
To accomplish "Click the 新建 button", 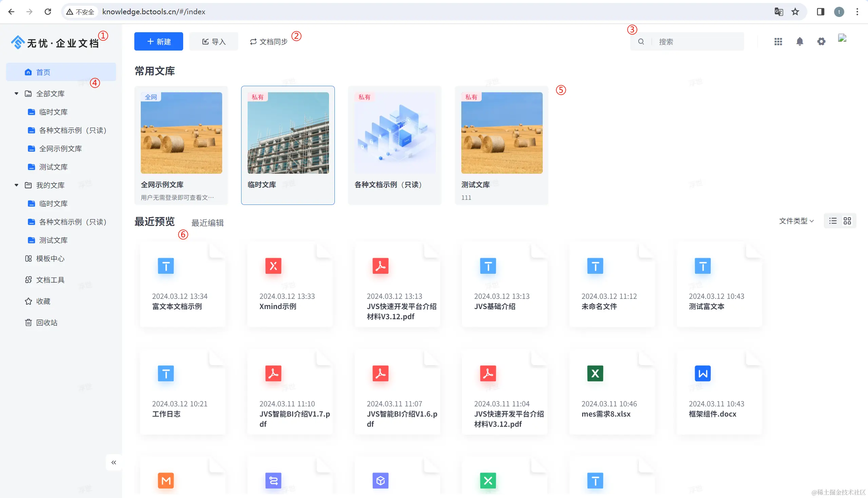I will [x=158, y=41].
